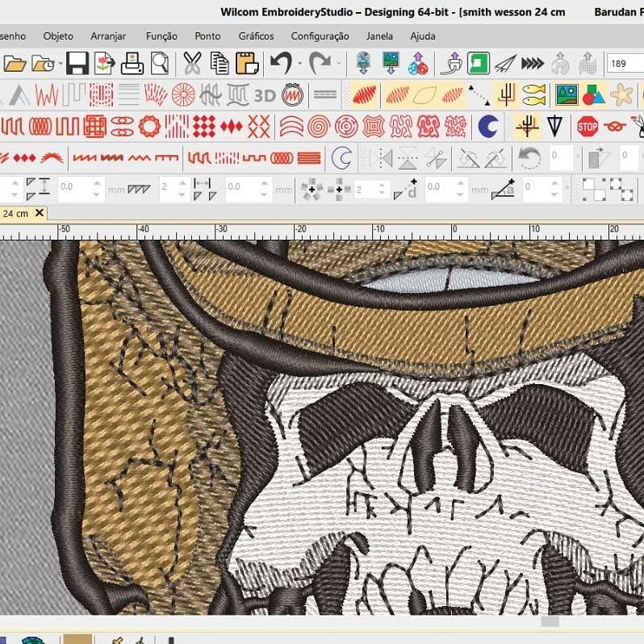Open the Undo history dropdown arrow

click(299, 64)
